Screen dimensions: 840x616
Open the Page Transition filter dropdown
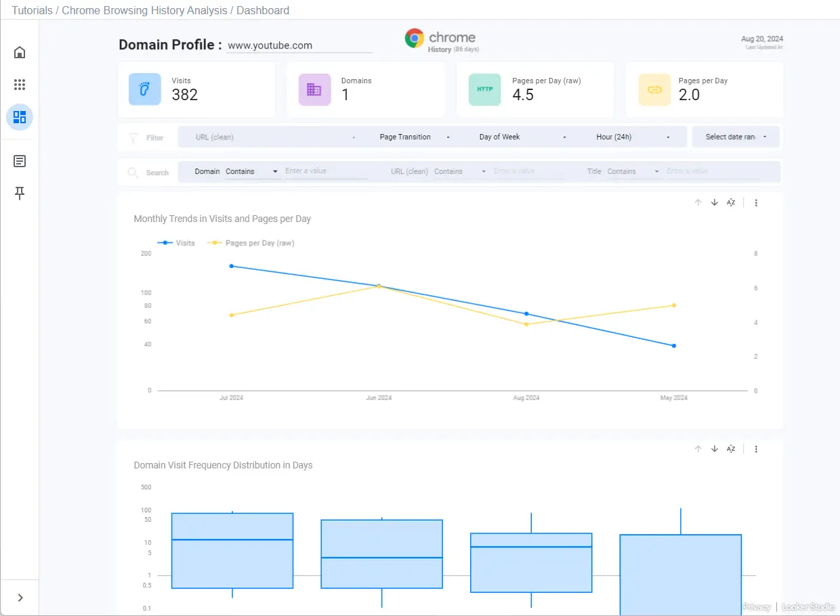pos(414,137)
